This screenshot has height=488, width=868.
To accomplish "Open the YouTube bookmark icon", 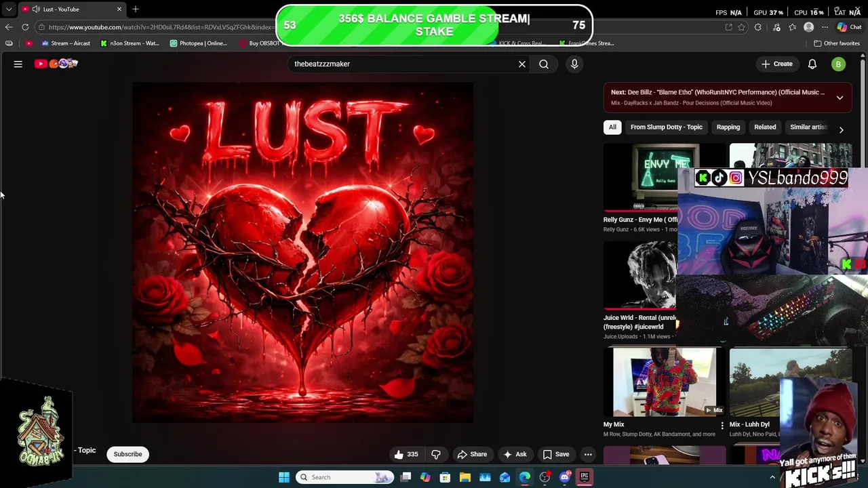I will [x=28, y=43].
